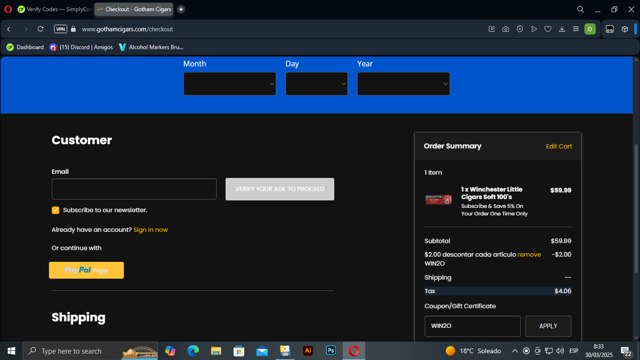The width and height of the screenshot is (640, 360).
Task: Open a new tab with plus button
Action: pyautogui.click(x=181, y=9)
